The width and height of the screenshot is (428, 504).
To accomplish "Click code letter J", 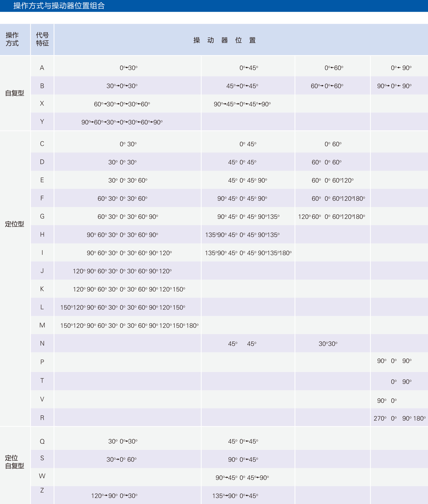I will click(x=42, y=271).
